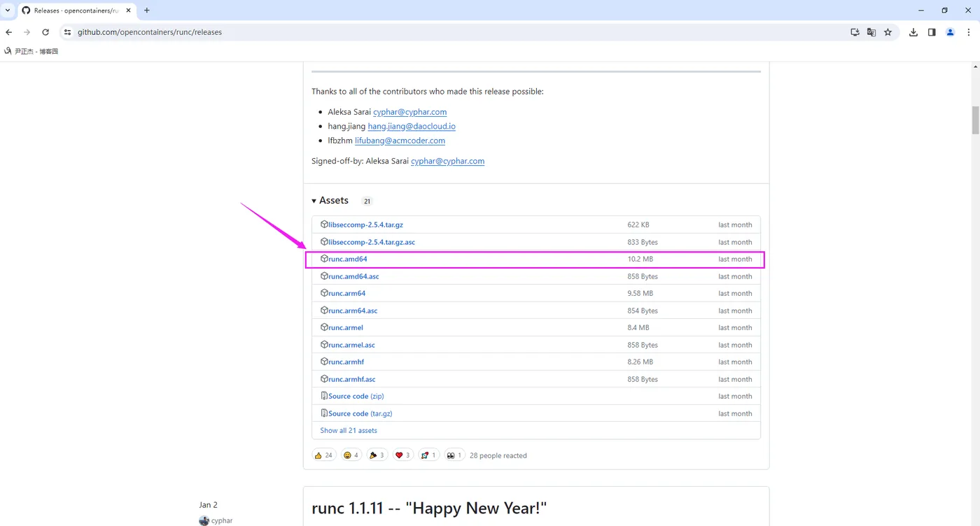Click the thumbs up reaction with 24
The image size is (980, 526).
[323, 455]
